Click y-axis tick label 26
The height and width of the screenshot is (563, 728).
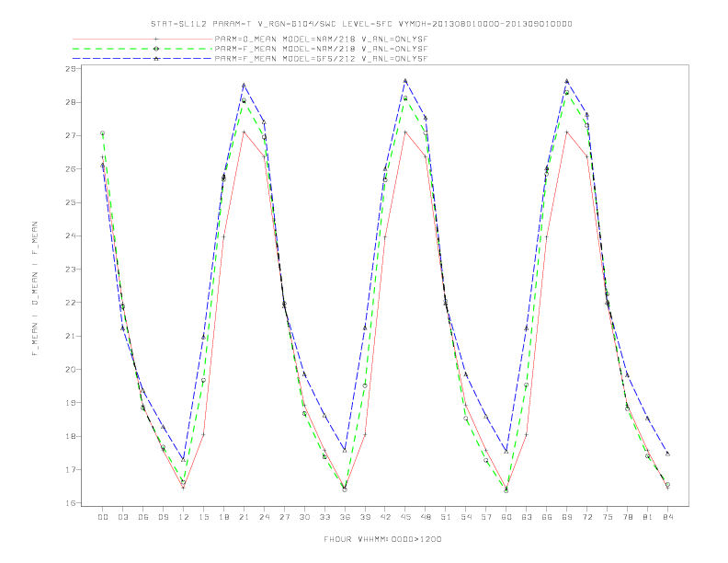point(71,169)
